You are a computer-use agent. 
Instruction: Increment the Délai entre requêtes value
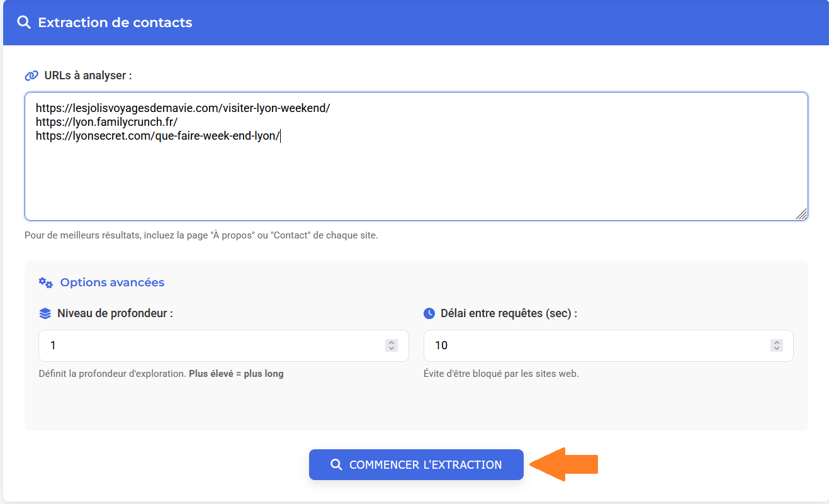coord(777,343)
